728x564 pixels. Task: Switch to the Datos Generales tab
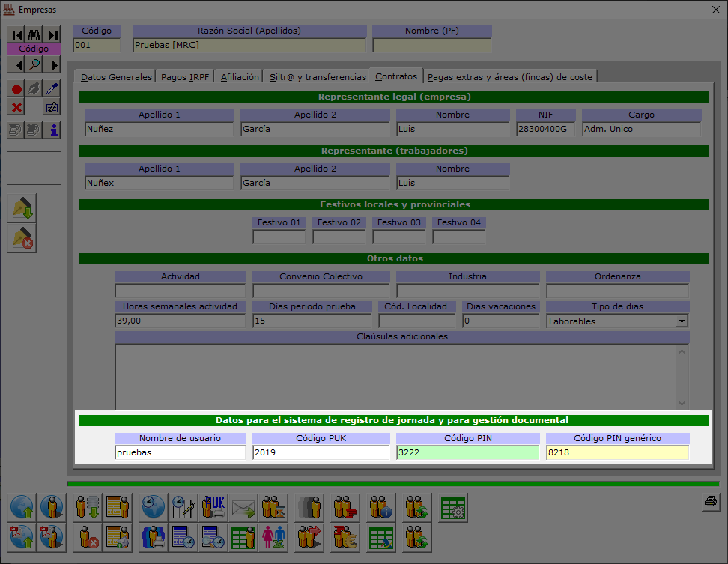(116, 76)
